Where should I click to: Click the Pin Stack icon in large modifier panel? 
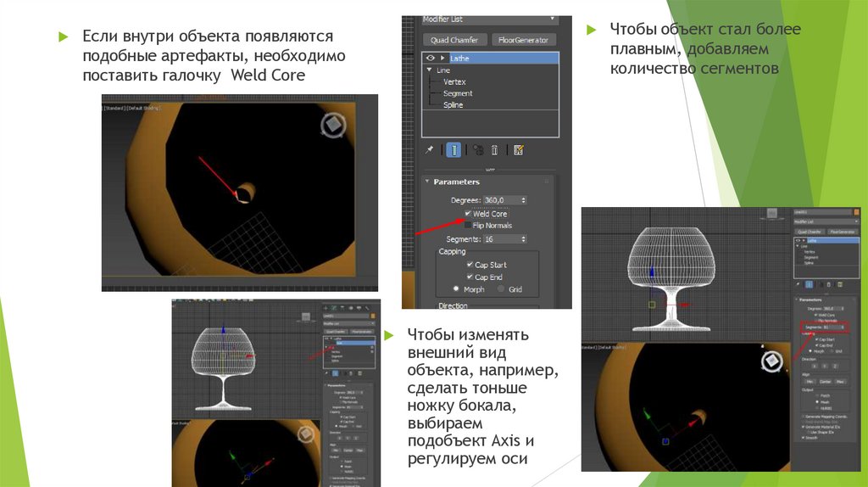(429, 149)
